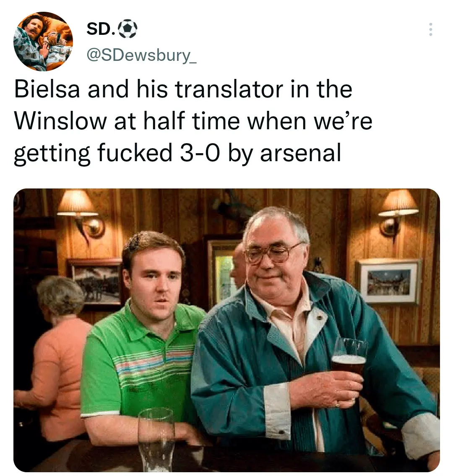453x476 pixels.
Task: Click the empty pint glass on the bar
Action: pyautogui.click(x=156, y=439)
